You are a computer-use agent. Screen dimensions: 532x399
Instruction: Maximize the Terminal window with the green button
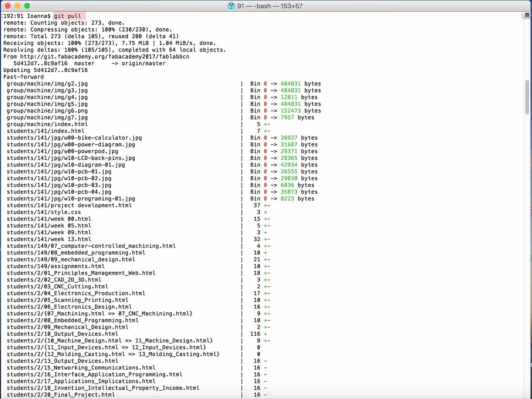[27, 6]
